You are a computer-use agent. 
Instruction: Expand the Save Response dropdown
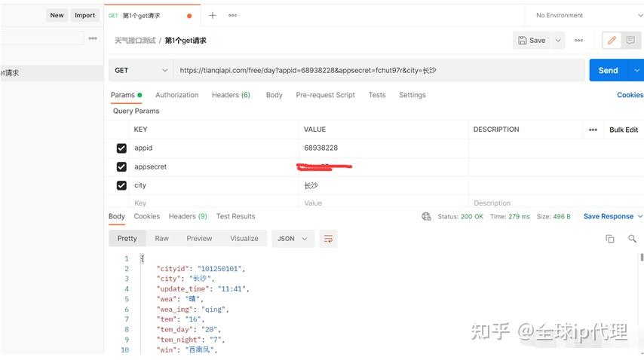pos(639,216)
